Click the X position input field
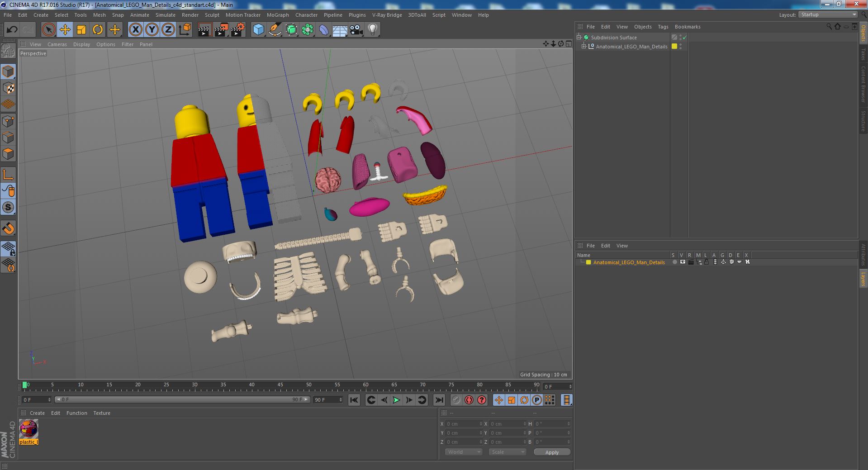The height and width of the screenshot is (470, 868). [464, 424]
